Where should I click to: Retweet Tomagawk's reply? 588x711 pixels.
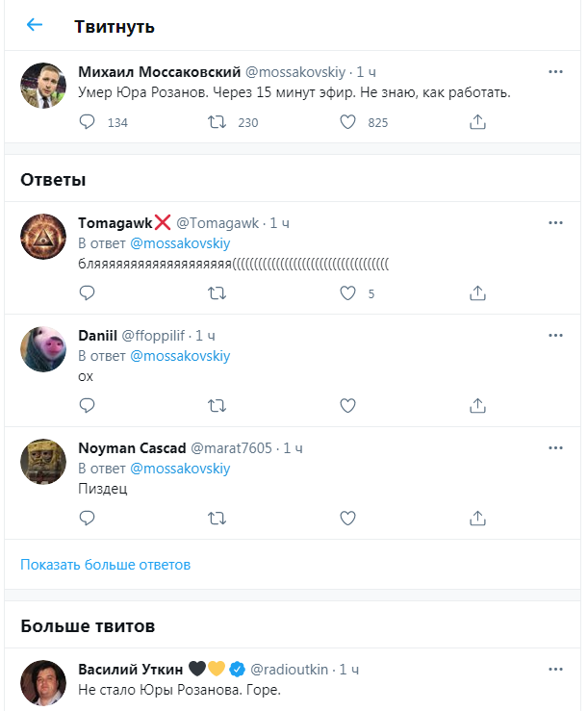pos(218,292)
